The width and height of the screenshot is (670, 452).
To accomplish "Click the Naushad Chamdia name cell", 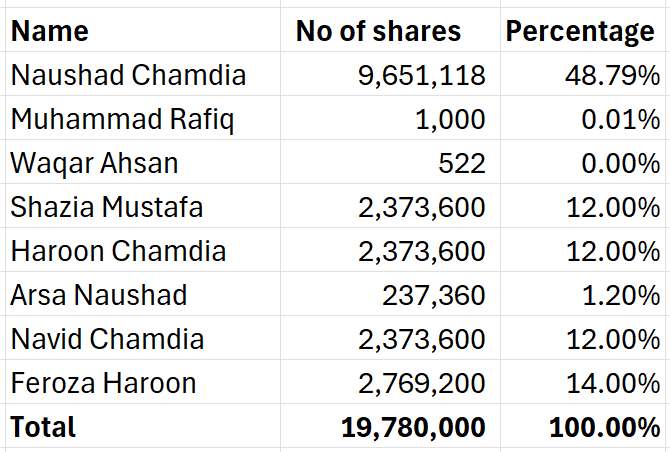I will tap(128, 75).
